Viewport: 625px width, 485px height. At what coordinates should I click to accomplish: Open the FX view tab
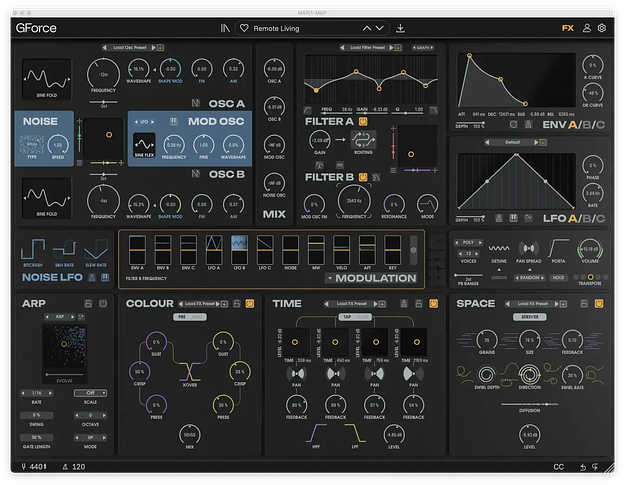coord(568,28)
